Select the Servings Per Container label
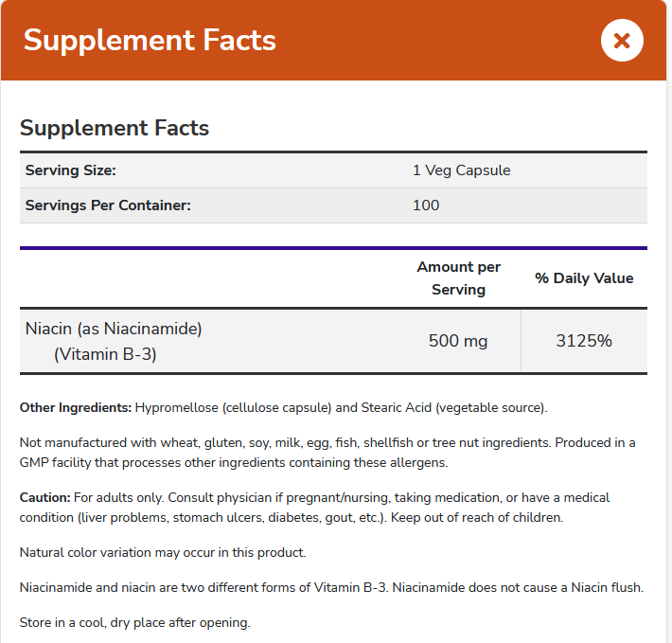 tap(108, 205)
